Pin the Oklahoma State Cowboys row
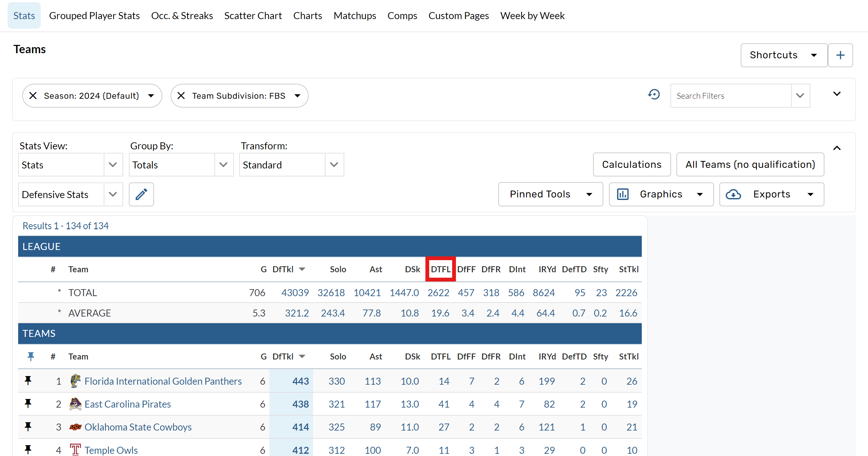 (x=28, y=427)
